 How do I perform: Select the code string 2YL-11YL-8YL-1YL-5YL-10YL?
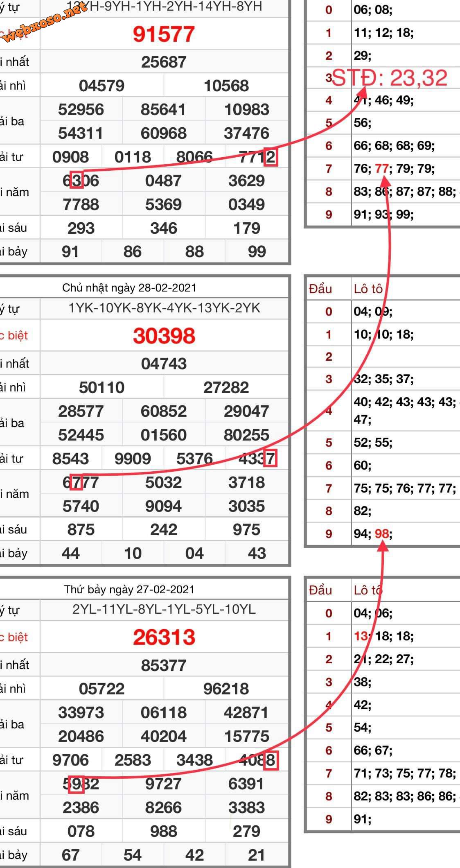tap(164, 610)
